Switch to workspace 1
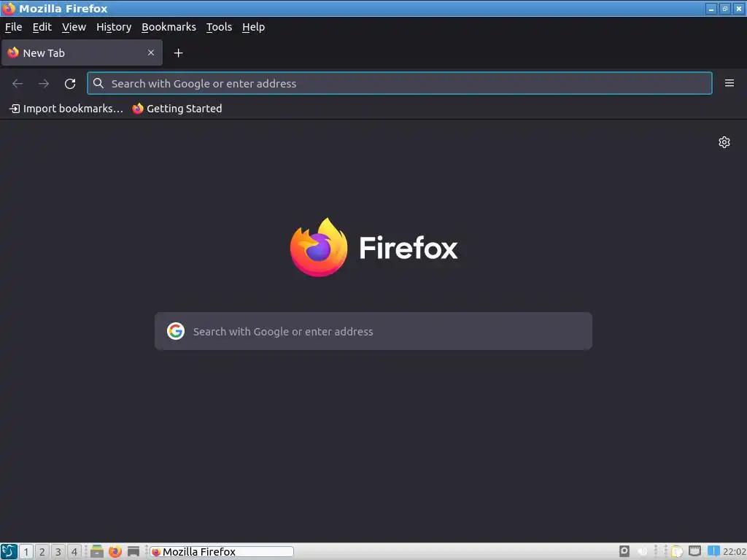This screenshot has width=747, height=560. pyautogui.click(x=26, y=551)
